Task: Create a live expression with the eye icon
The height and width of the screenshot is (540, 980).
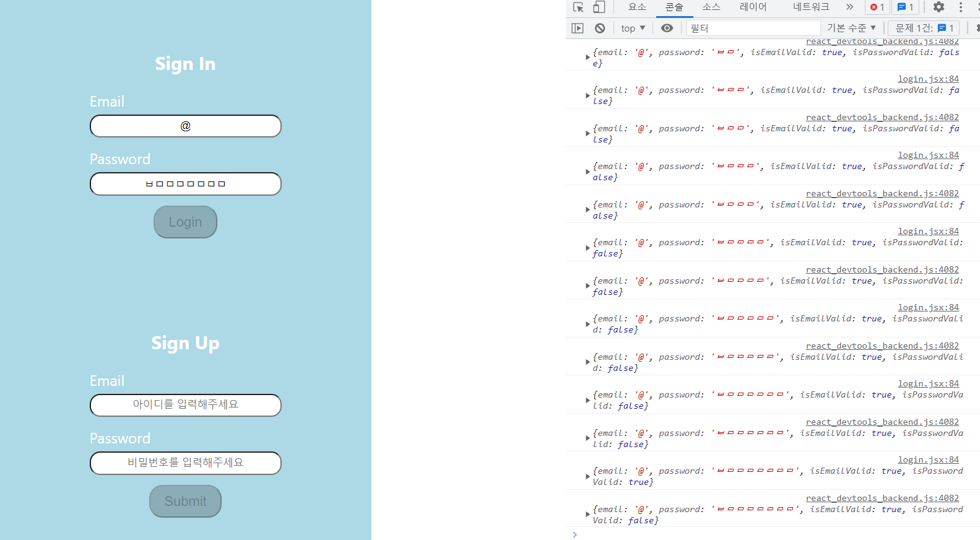Action: click(x=667, y=28)
